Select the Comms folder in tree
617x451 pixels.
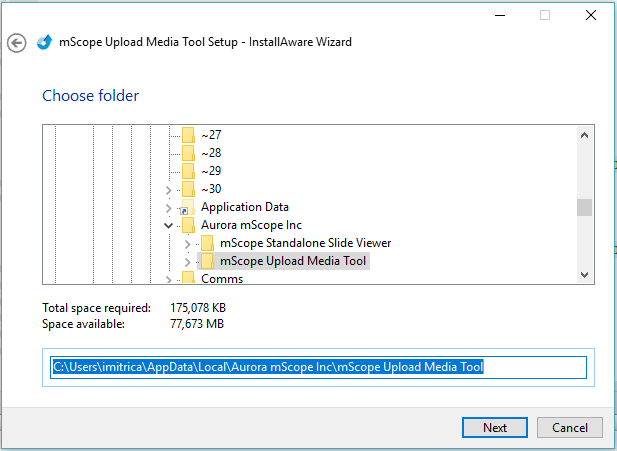tap(221, 279)
